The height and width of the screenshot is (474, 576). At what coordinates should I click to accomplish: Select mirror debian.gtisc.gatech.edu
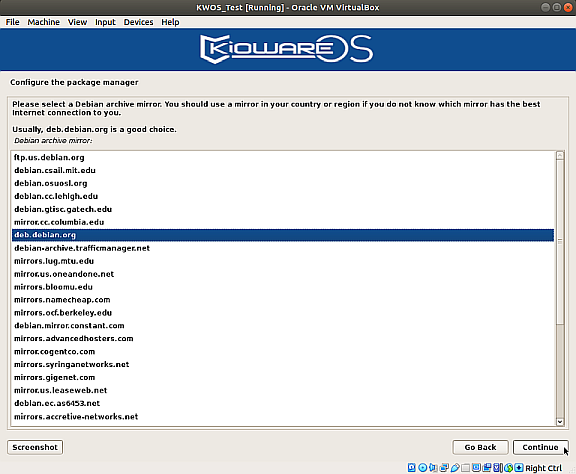[283, 209]
